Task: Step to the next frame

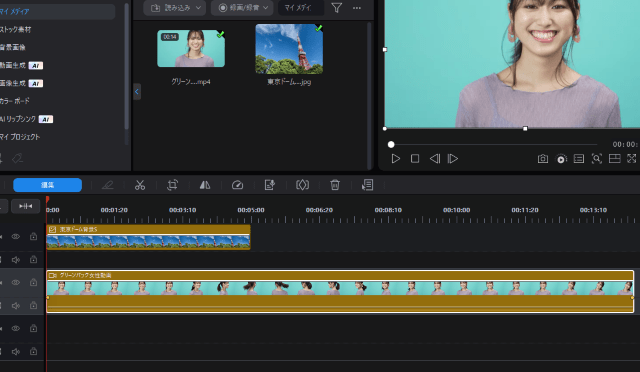Action: 453,159
